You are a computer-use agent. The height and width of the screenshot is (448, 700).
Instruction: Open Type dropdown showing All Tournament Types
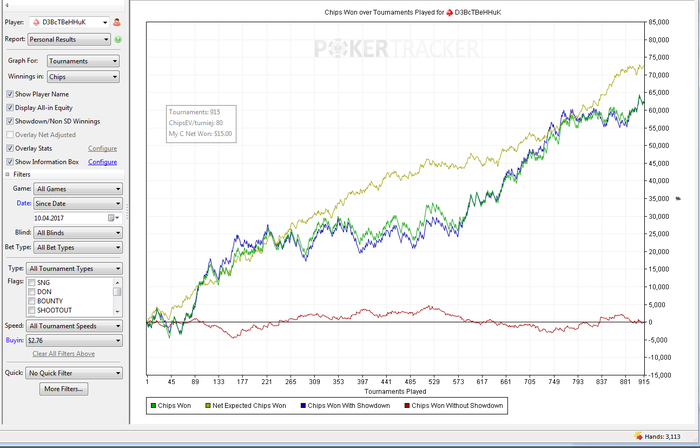click(74, 269)
